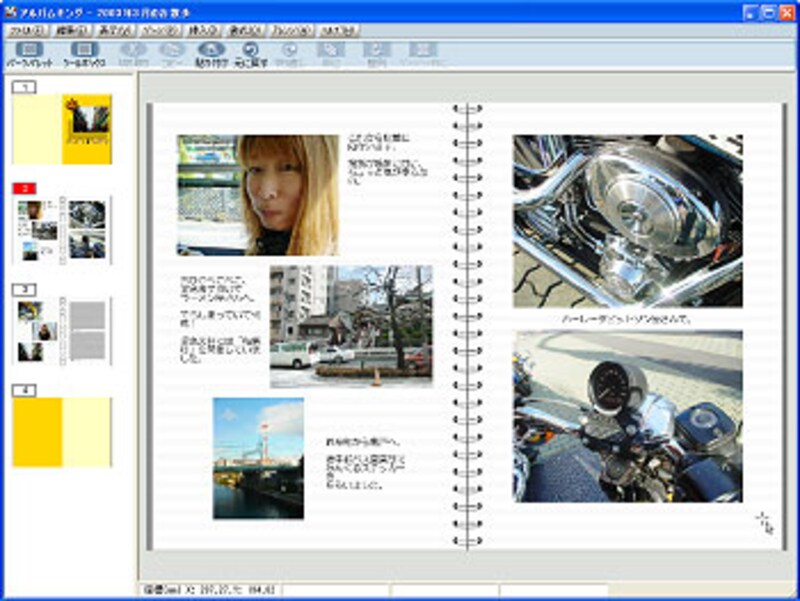Click the greyed-out copy icon in toolbar
Image resolution: width=800 pixels, height=601 pixels.
pyautogui.click(x=171, y=53)
